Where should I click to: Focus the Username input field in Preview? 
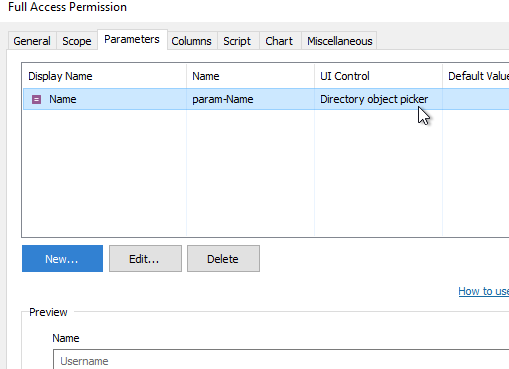pos(281,360)
